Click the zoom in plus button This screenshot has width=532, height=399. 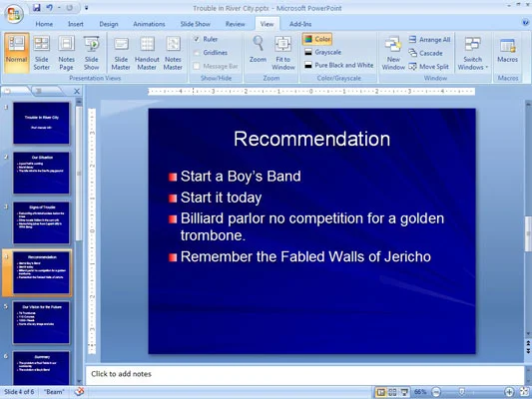509,392
